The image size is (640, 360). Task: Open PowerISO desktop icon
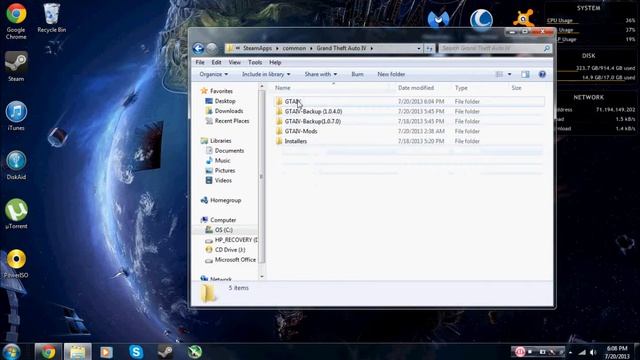pyautogui.click(x=16, y=263)
